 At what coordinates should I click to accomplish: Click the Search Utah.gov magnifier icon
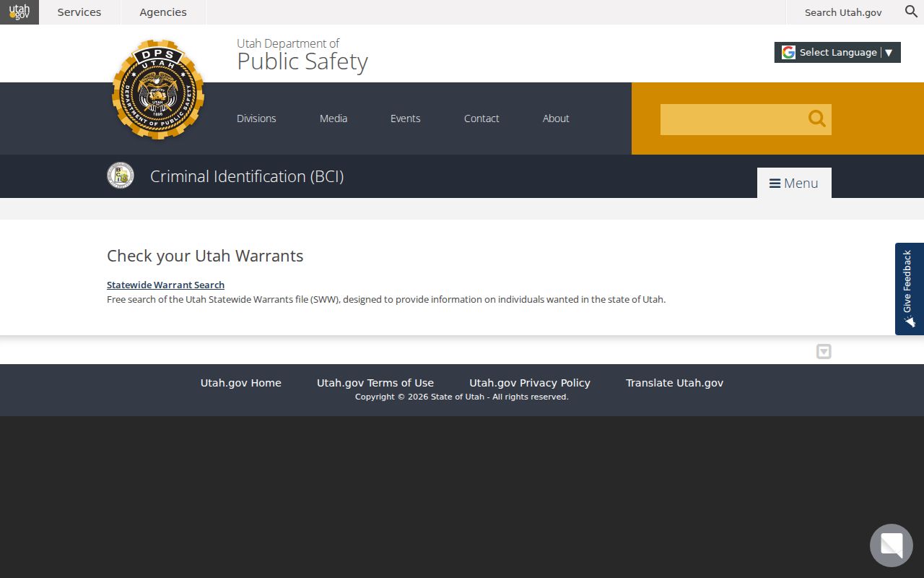pyautogui.click(x=911, y=12)
